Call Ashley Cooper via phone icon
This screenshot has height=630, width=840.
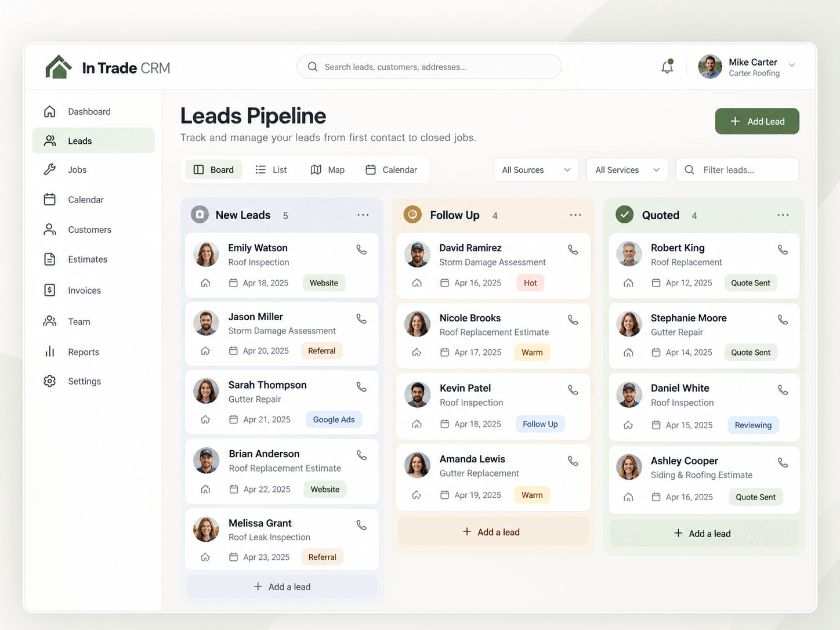(x=783, y=462)
